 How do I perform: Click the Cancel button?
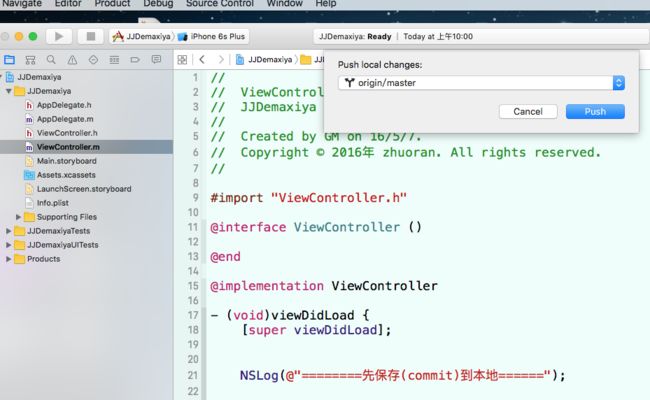point(528,112)
